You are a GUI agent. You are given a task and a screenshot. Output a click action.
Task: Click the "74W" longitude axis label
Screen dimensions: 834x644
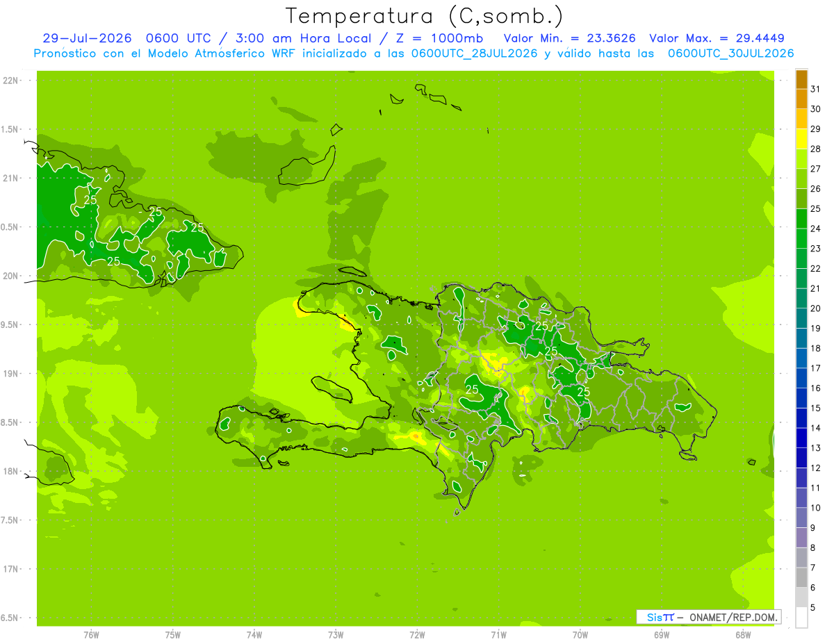point(254,634)
